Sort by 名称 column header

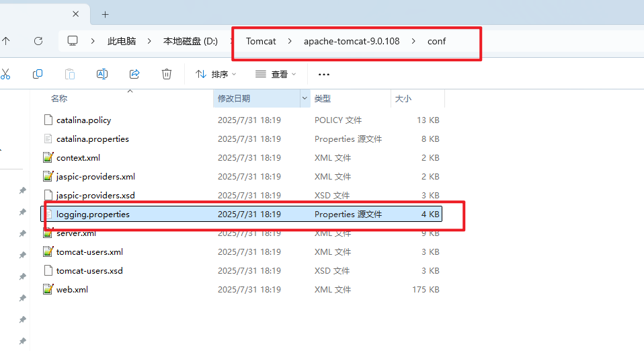click(x=59, y=99)
